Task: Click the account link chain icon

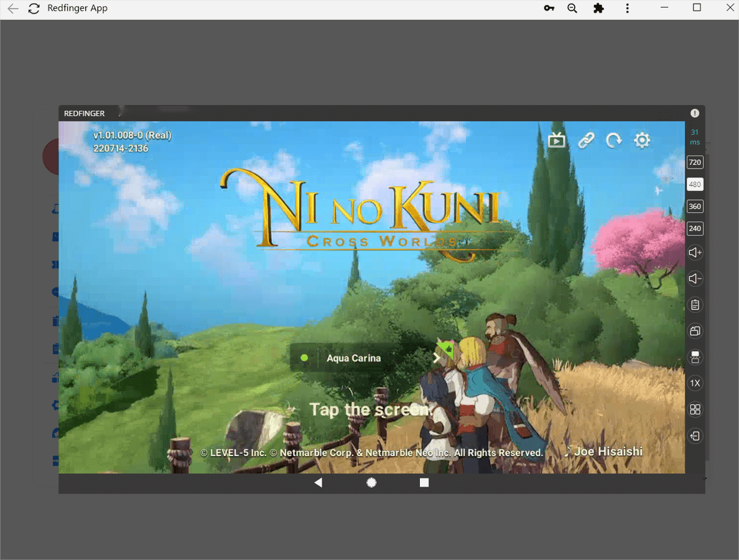Action: (586, 140)
